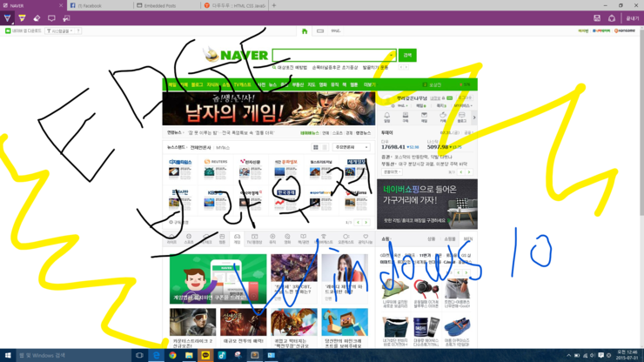Open the green game coupon promo image
Viewport: 644px width, 362px height.
pyautogui.click(x=218, y=279)
